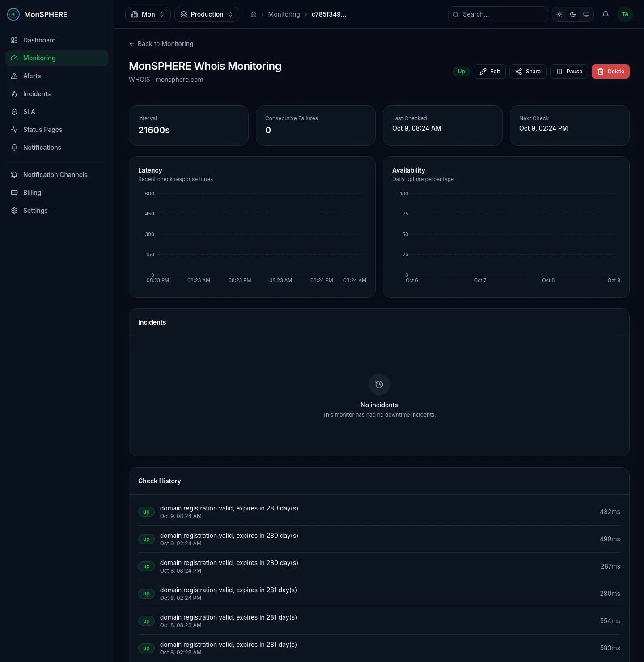Open Monitoring in sidebar
This screenshot has width=644, height=662.
57,58
